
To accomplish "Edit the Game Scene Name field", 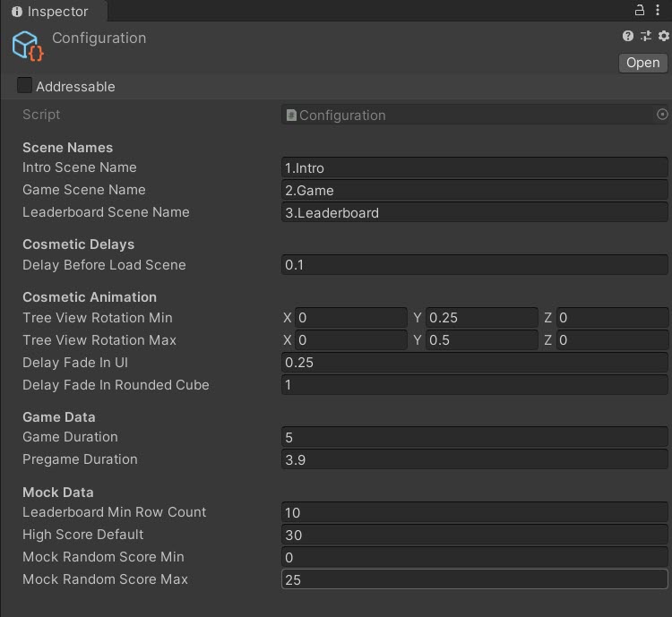I will coord(474,190).
